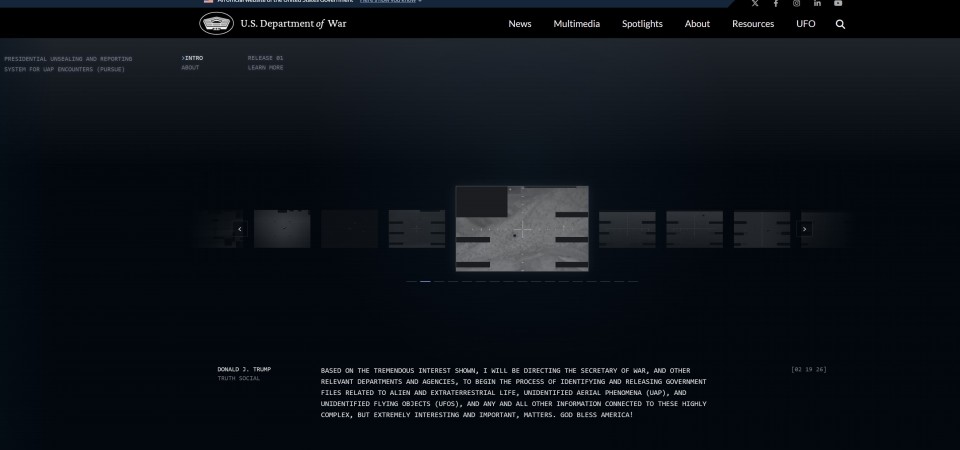Open the Resources menu
960x450 pixels.
(x=753, y=24)
